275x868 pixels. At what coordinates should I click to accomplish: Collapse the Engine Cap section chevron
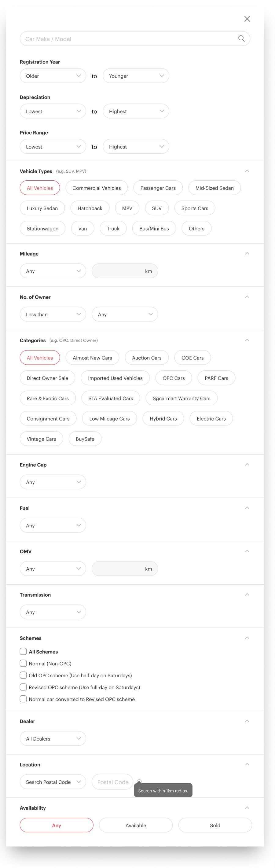pyautogui.click(x=247, y=464)
